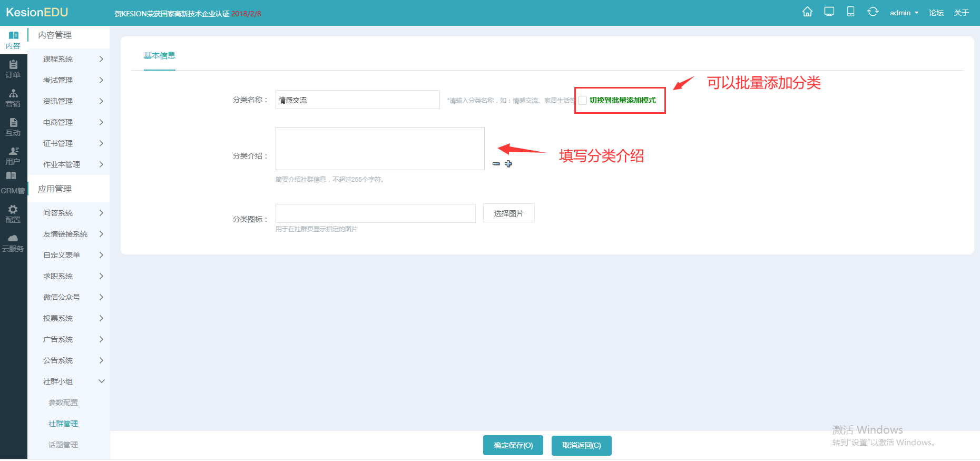Click 论坛 link in top bar
980x461 pixels.
tap(936, 13)
